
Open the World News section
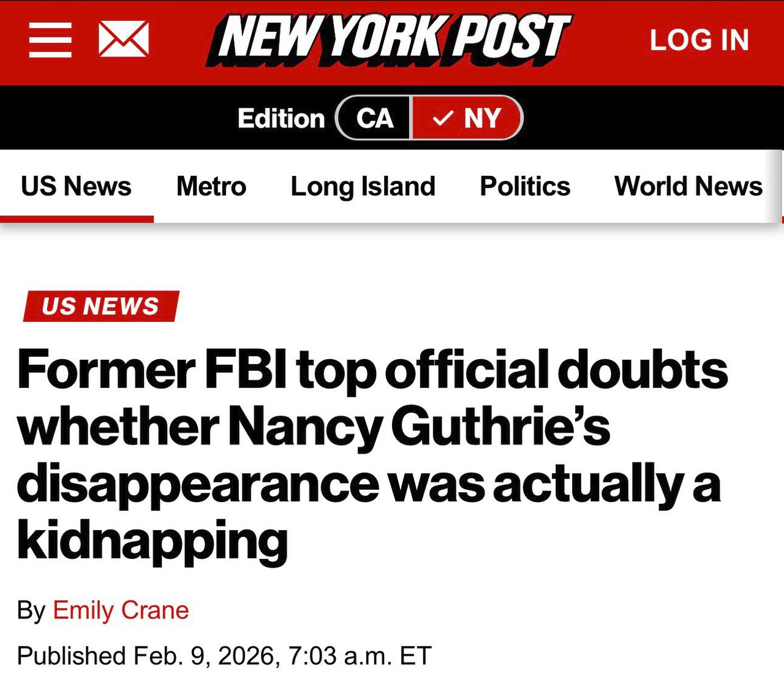tap(688, 186)
